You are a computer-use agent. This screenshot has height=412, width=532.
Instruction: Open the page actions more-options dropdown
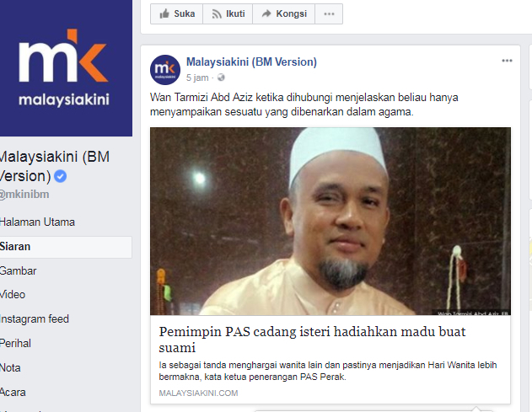point(329,14)
